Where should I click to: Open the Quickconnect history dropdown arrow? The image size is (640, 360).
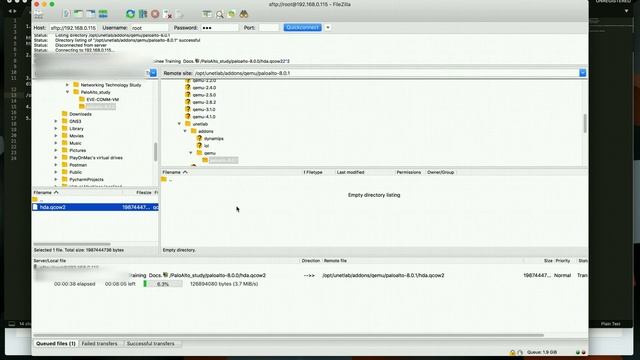[328, 27]
